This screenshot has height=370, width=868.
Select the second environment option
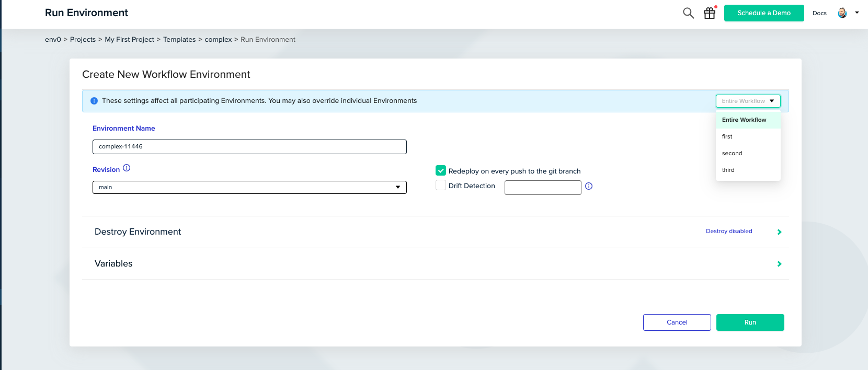coord(748,153)
